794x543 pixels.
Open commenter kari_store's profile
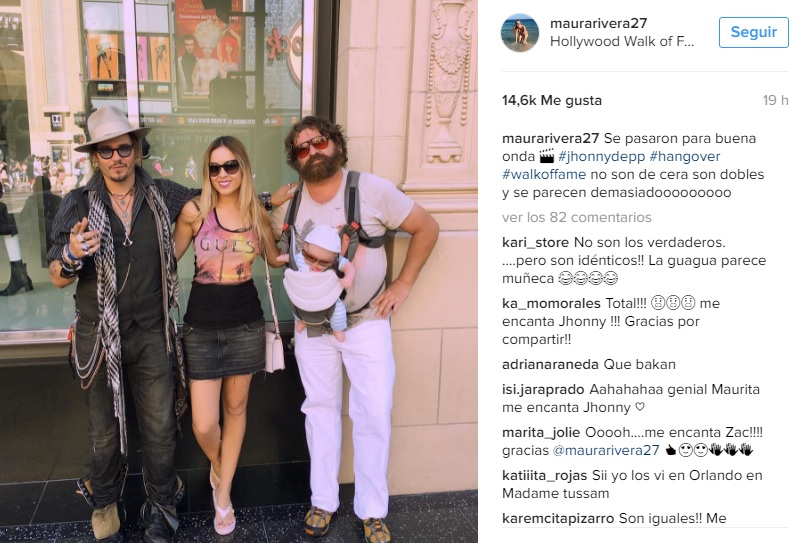(535, 243)
